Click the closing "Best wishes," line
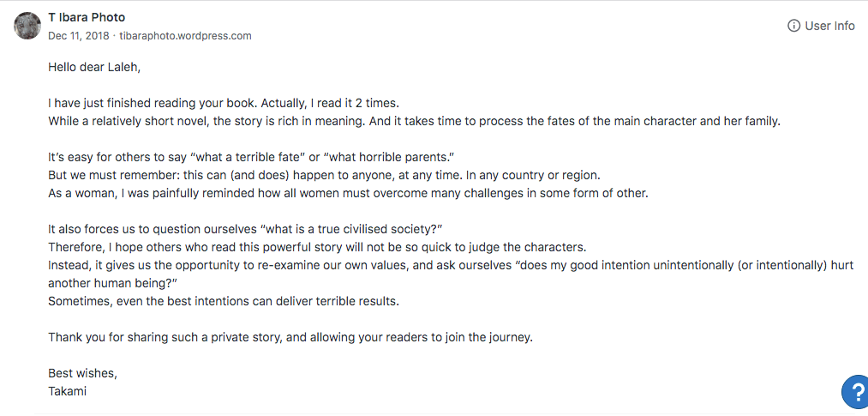Screen dimensions: 868x416 pos(82,373)
